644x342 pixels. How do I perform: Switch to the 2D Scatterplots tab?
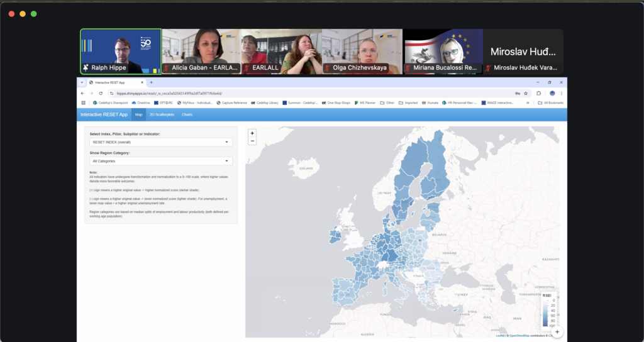coord(162,114)
